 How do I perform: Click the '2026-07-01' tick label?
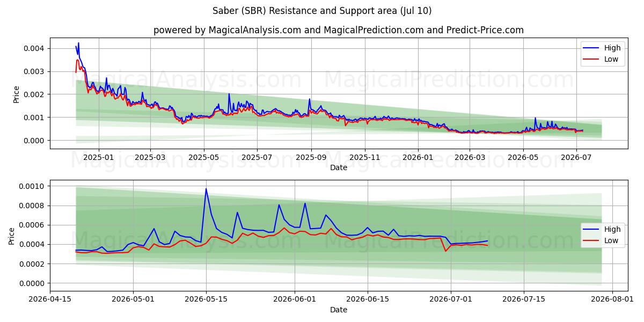[x=451, y=299]
